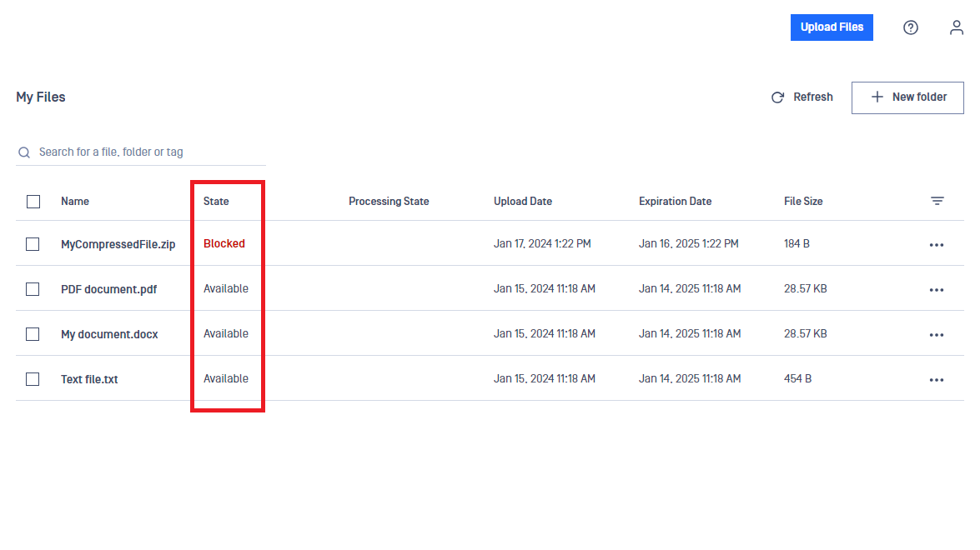Open more options for My document.docx
This screenshot has width=980, height=550.
(x=937, y=335)
